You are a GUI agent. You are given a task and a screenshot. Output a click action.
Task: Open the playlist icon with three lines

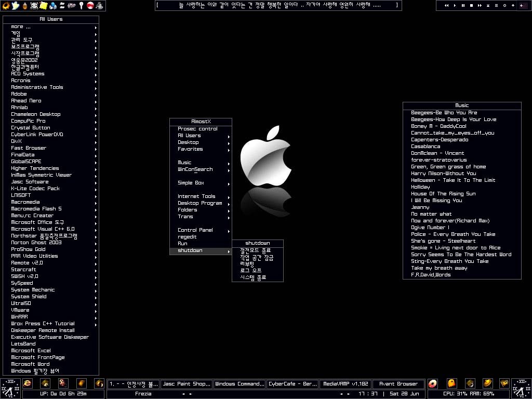coord(496,5)
